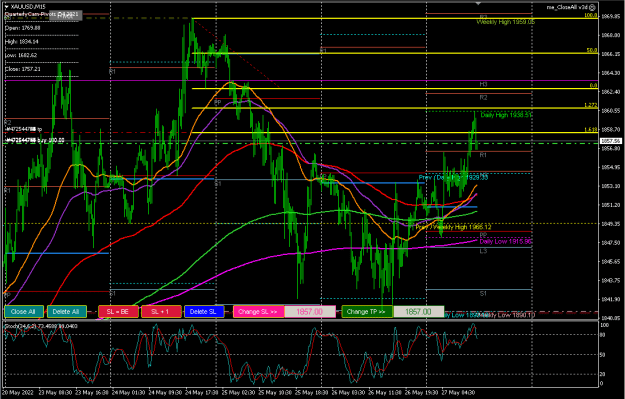Click the Daily High 1938.51 label

[506, 115]
